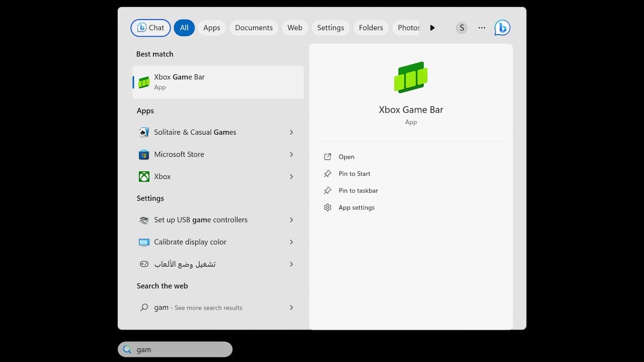Open Calibrate display color setting
This screenshot has height=362, width=644.
click(218, 242)
